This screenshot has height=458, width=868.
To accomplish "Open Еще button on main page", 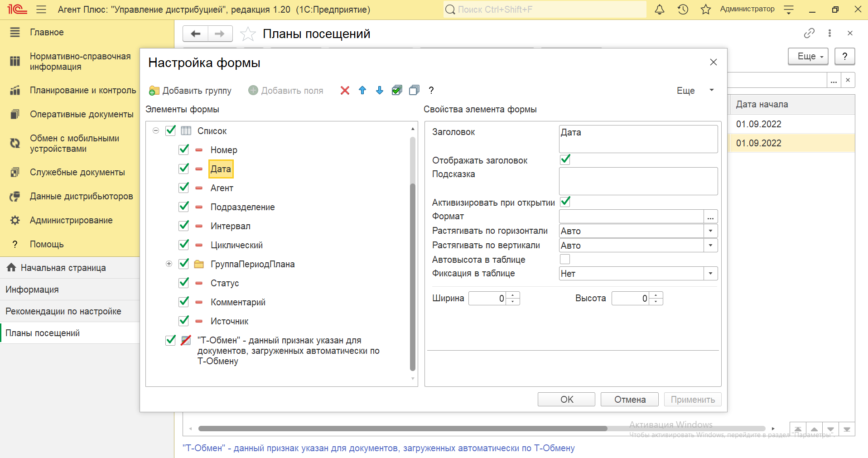I will (x=808, y=56).
